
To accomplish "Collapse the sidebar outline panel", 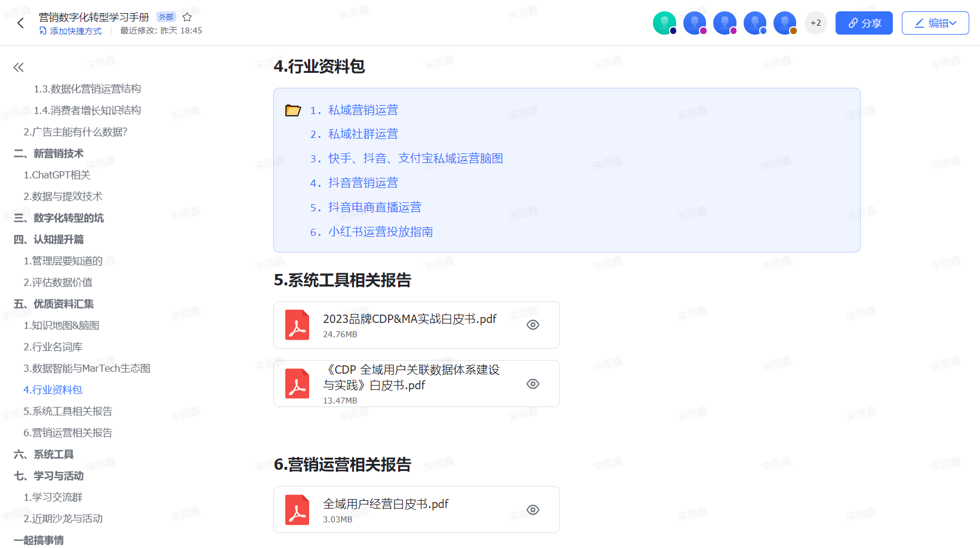I will coord(19,67).
